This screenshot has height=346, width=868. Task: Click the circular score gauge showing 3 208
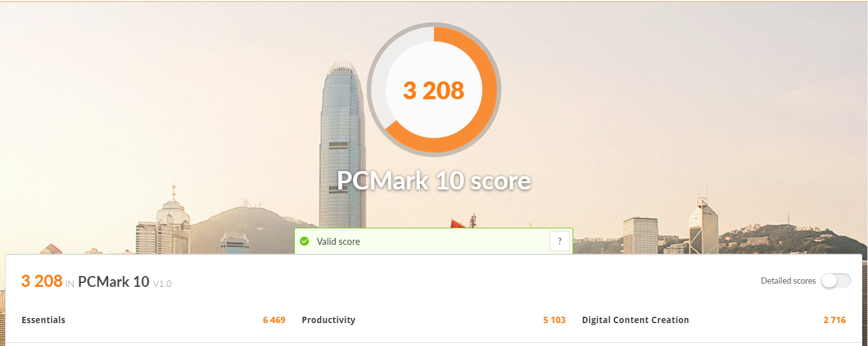[x=434, y=90]
